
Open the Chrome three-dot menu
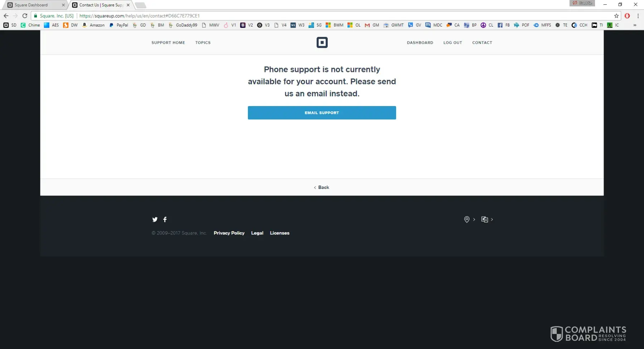coord(638,16)
